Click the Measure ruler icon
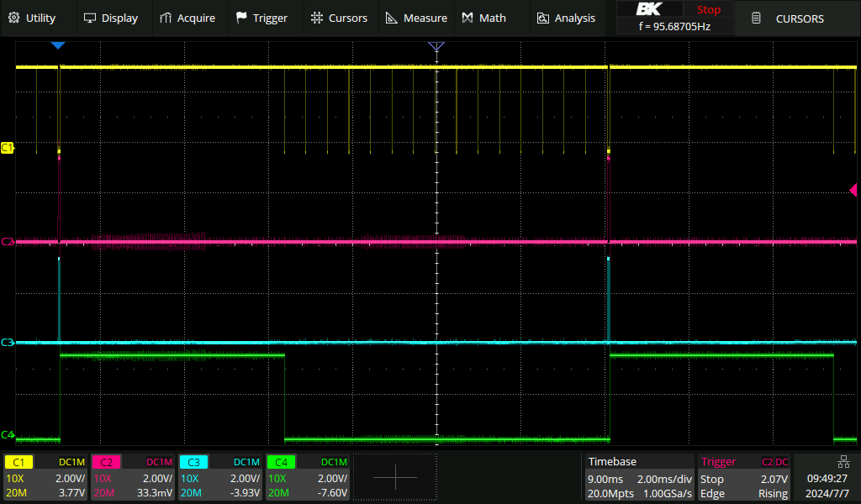Viewport: 861px width, 504px height. [x=392, y=18]
